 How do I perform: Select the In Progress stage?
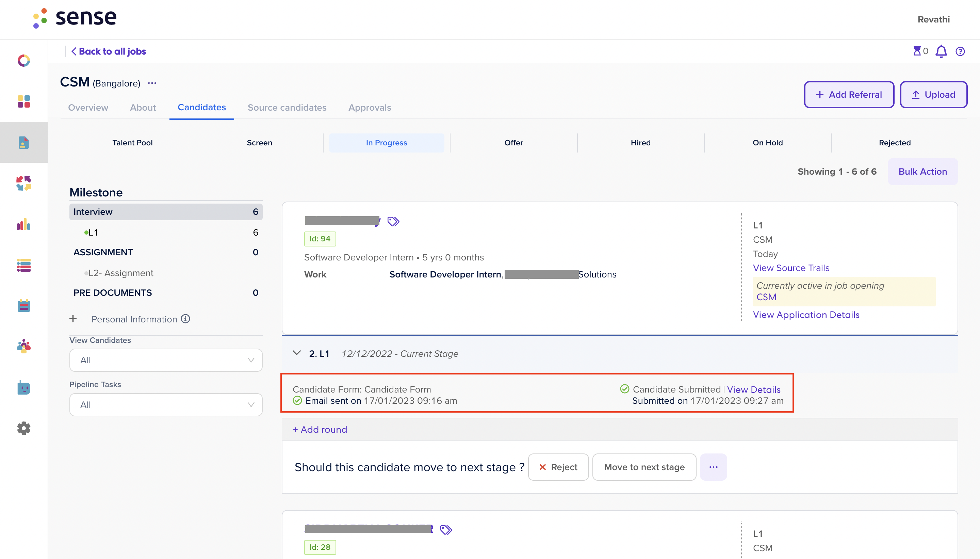tap(387, 143)
